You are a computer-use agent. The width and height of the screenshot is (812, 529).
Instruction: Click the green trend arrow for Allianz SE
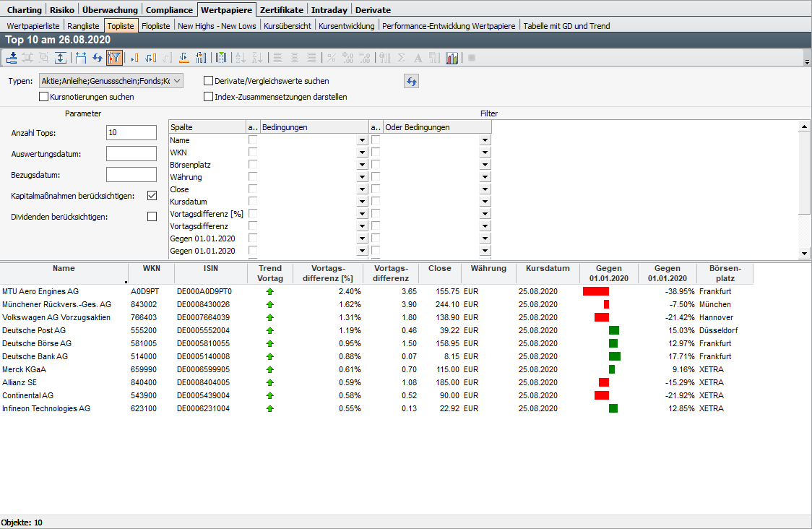click(x=270, y=382)
